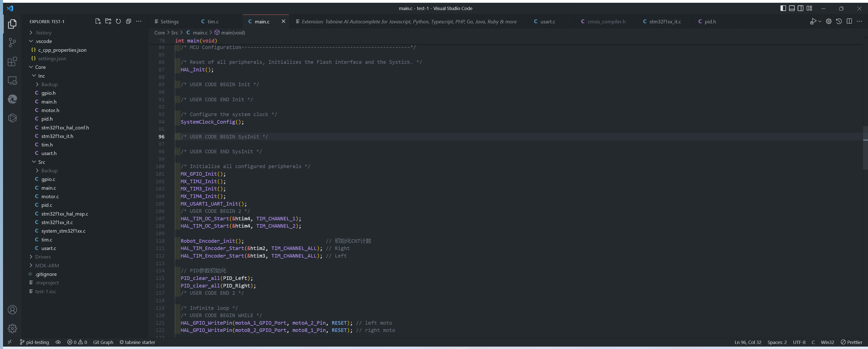Open Git Graph from status bar
The height and width of the screenshot is (349, 868).
click(103, 342)
